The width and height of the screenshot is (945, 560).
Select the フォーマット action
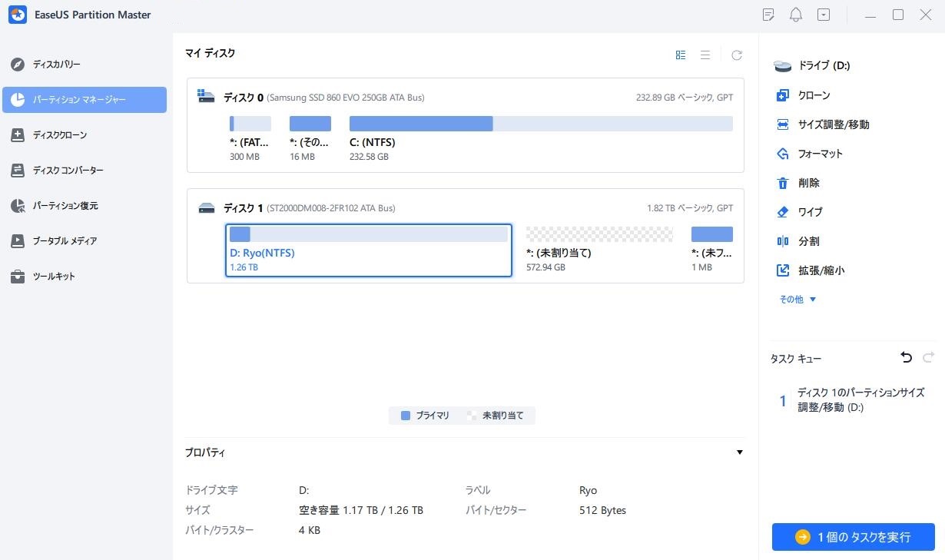[x=820, y=154]
